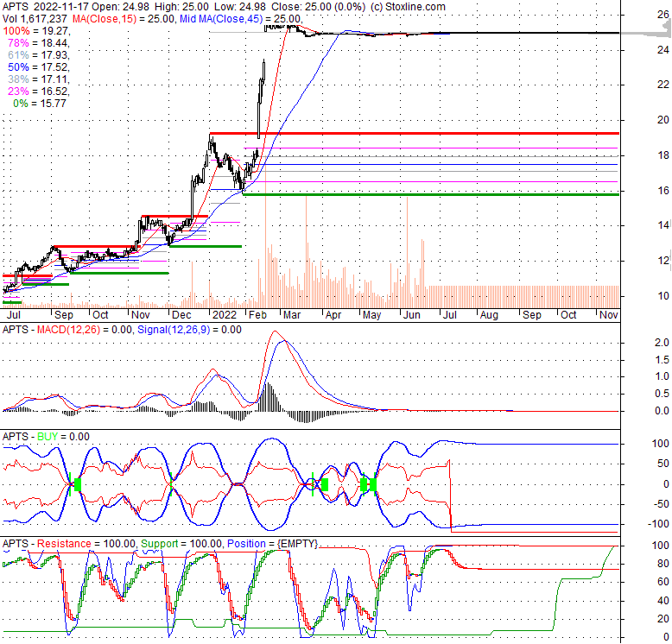Image resolution: width=672 pixels, height=644 pixels.
Task: Click the Mar month label on axis
Action: (x=292, y=315)
